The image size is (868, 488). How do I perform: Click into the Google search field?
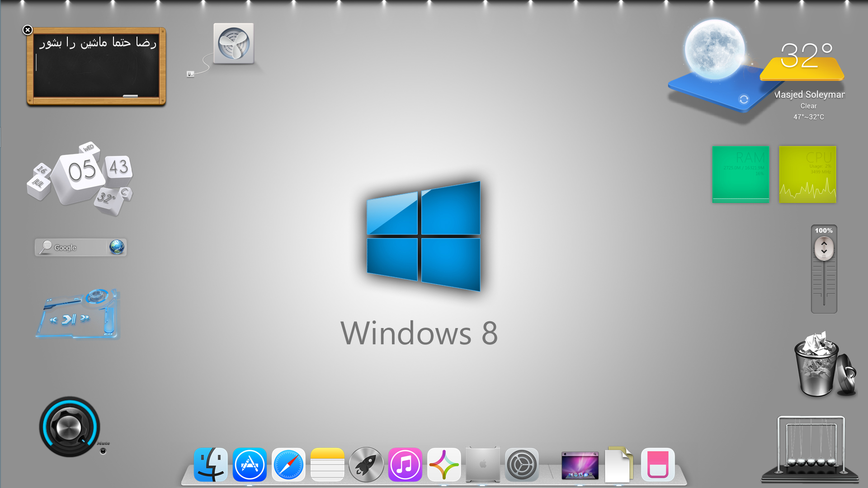pyautogui.click(x=80, y=248)
